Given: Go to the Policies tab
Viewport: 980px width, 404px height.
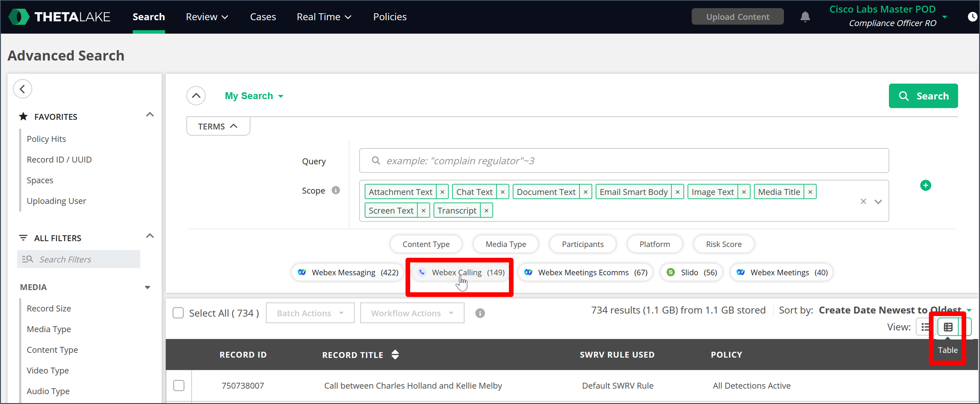Looking at the screenshot, I should tap(390, 17).
